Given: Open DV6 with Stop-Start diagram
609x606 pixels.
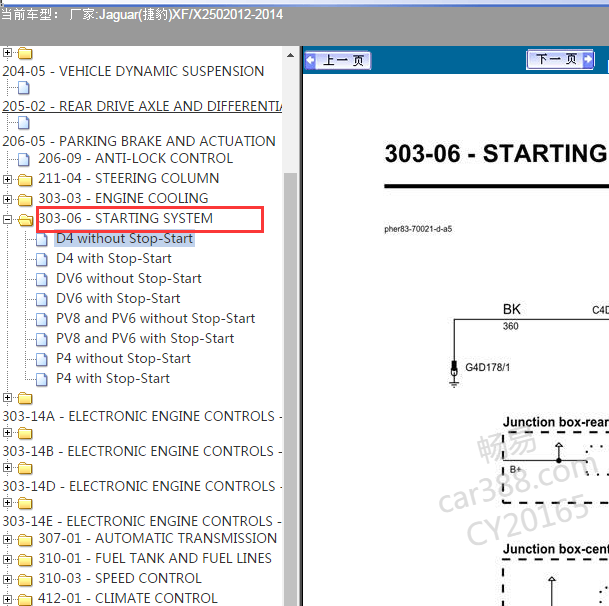Looking at the screenshot, I should 118,299.
